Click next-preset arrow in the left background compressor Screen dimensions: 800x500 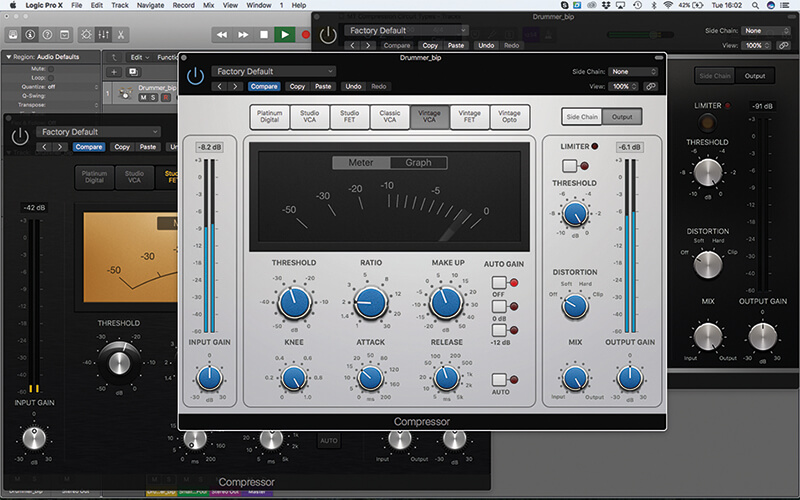coord(60,147)
